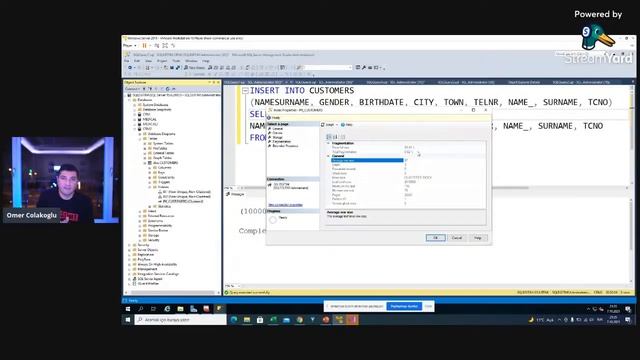The width and height of the screenshot is (640, 360).
Task: Click the query editor horizontal scrollbar
Action: click(435, 188)
